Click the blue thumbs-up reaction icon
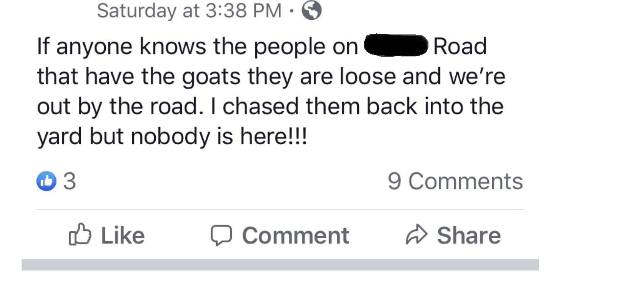Viewport: 644px width, 295px height. point(46,181)
